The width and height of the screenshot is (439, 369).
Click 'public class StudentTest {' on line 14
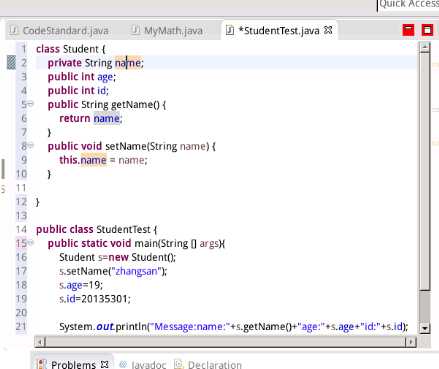(97, 230)
